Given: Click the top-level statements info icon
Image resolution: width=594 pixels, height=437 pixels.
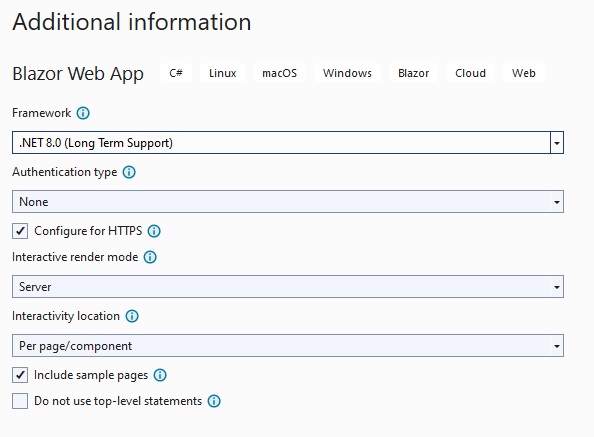Looking at the screenshot, I should pyautogui.click(x=214, y=401).
